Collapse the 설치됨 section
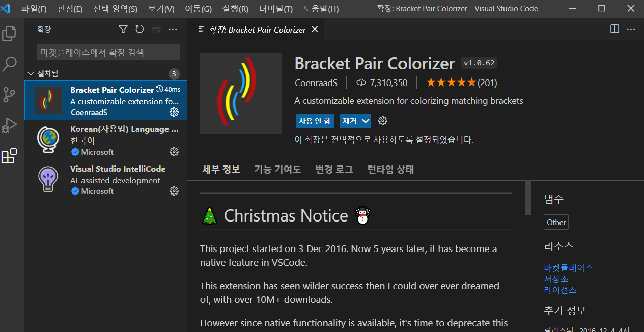The height and width of the screenshot is (332, 644). pos(105,74)
